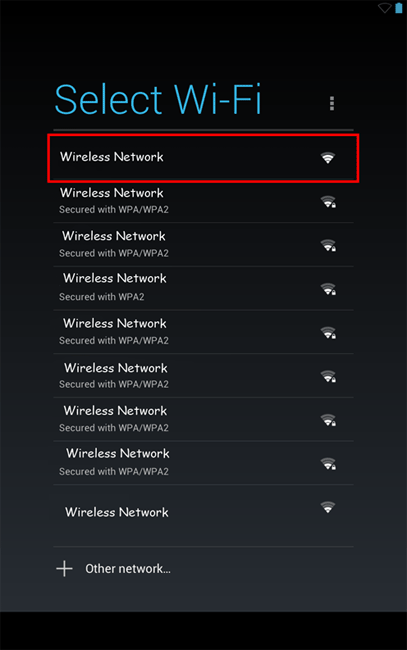Select the network secured with WPA2 only
This screenshot has width=407, height=650.
pos(203,288)
